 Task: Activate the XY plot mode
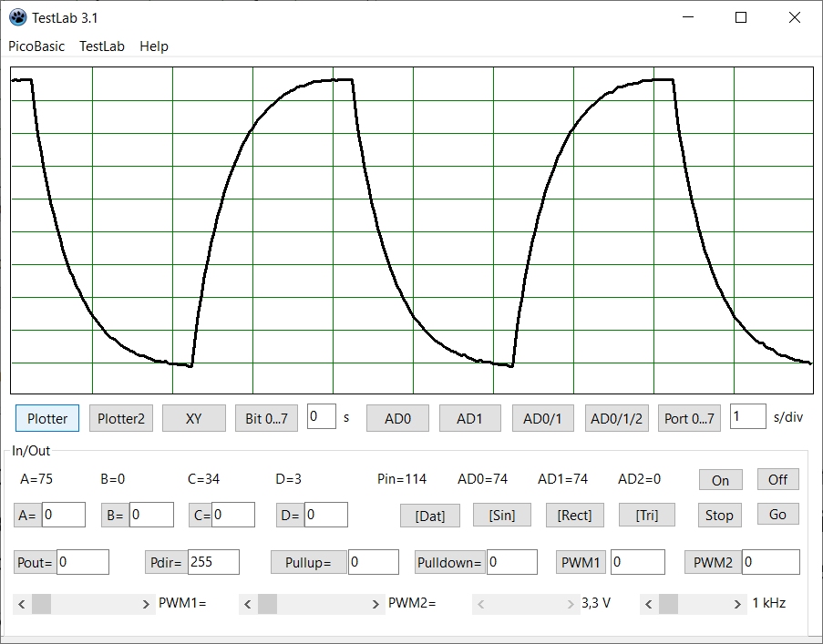pos(193,418)
